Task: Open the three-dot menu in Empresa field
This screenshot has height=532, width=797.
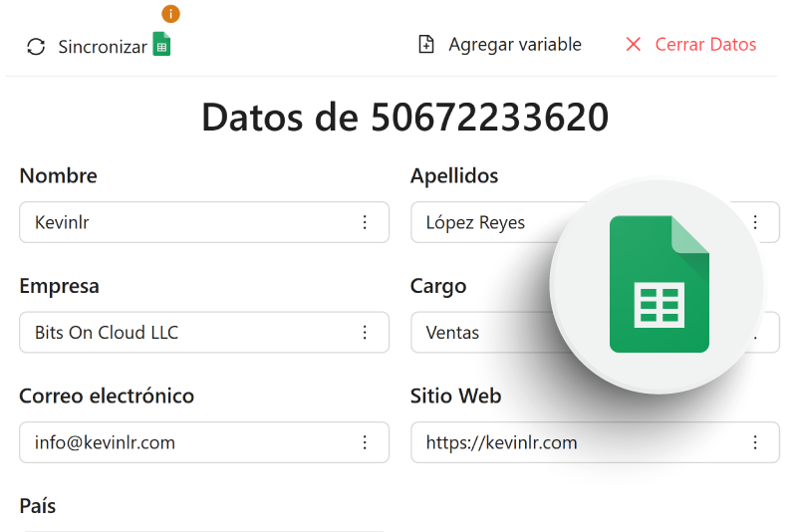Action: point(365,333)
